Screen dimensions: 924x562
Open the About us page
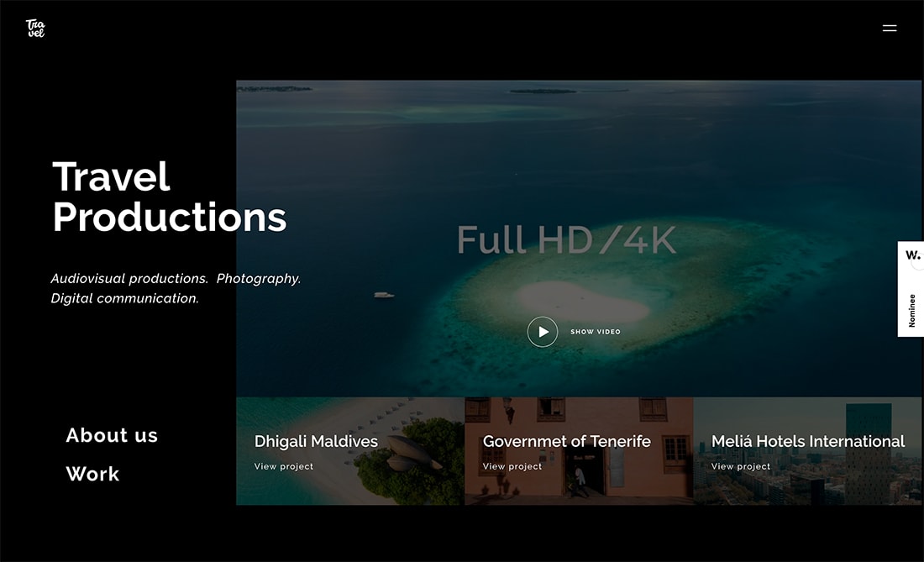pyautogui.click(x=112, y=435)
